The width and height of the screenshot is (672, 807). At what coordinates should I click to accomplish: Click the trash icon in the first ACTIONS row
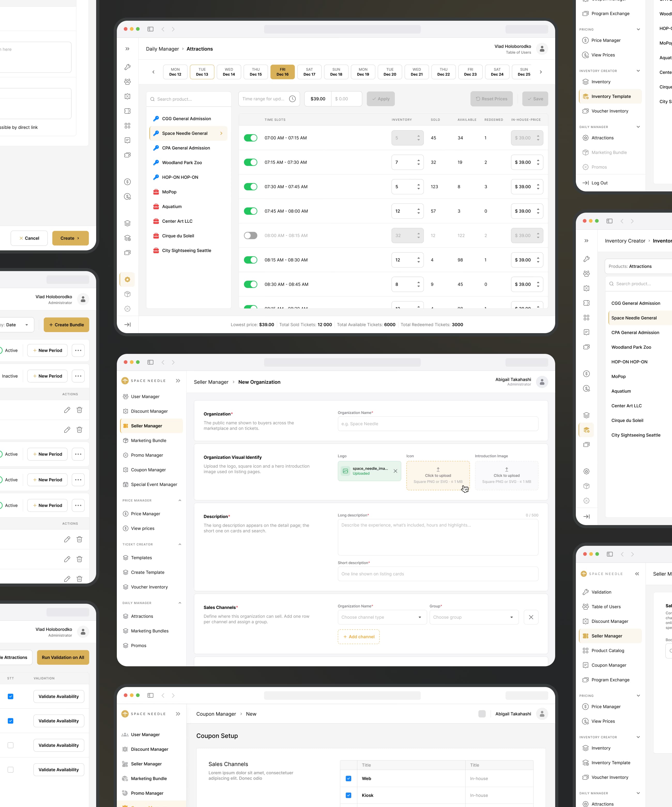tap(80, 410)
